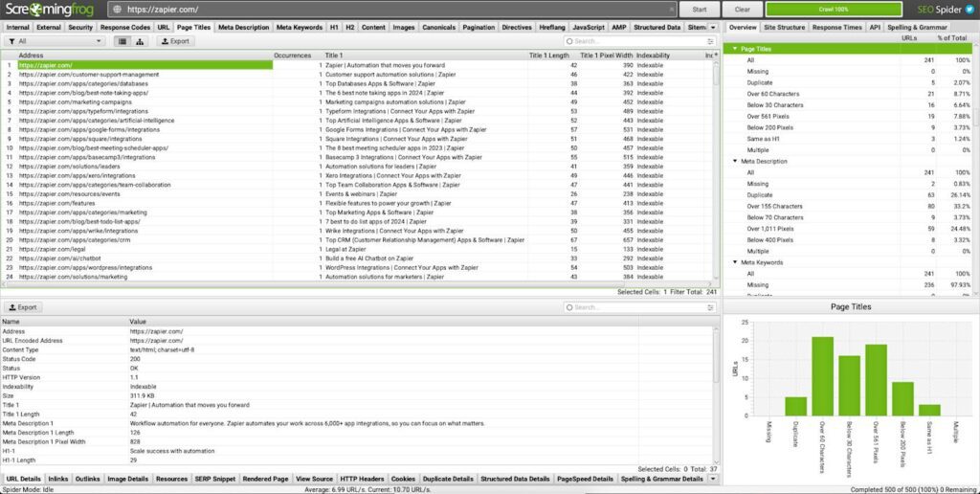Open search options in lower search box

(711, 307)
